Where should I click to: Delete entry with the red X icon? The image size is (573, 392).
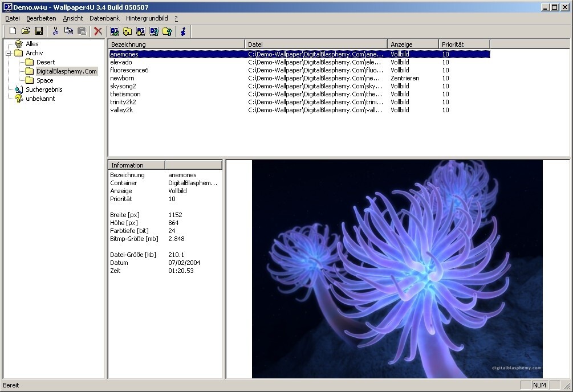[98, 31]
